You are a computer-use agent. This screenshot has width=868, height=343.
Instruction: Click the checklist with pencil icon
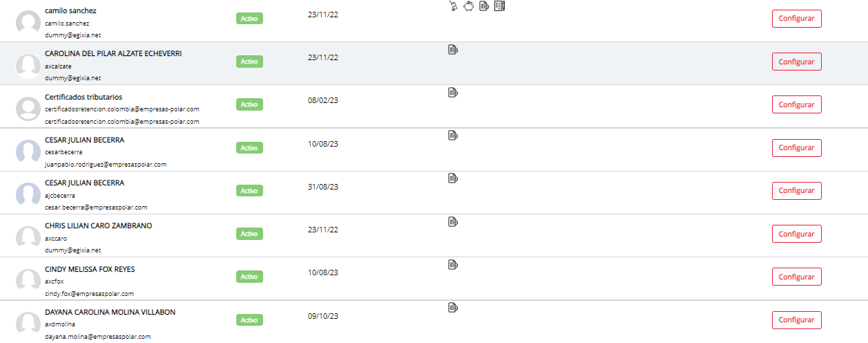[x=500, y=6]
